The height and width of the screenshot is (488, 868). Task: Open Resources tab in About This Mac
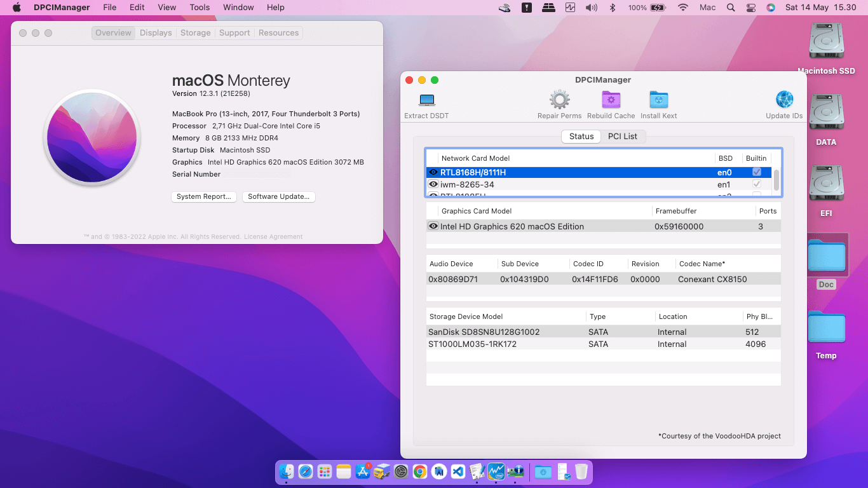[x=278, y=33]
